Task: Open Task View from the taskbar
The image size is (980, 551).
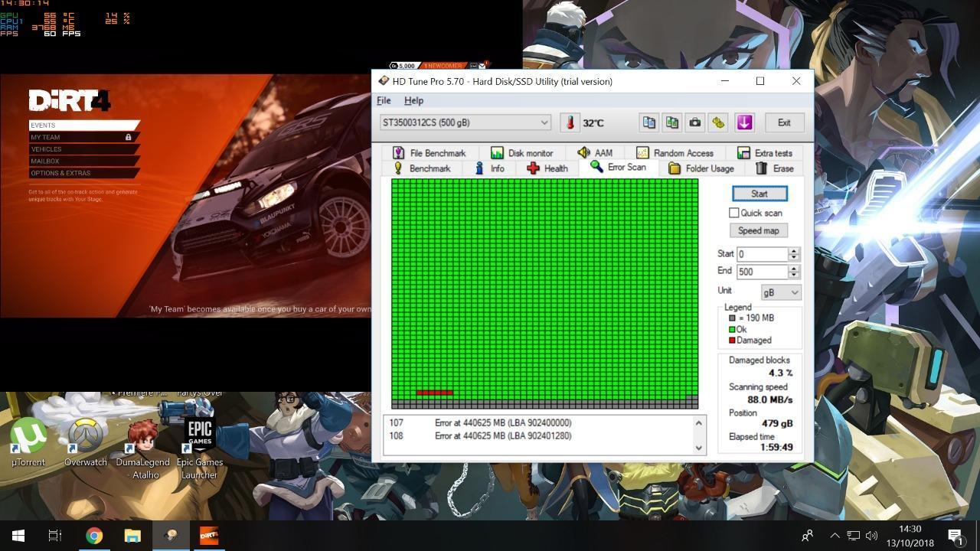Action: 55,536
